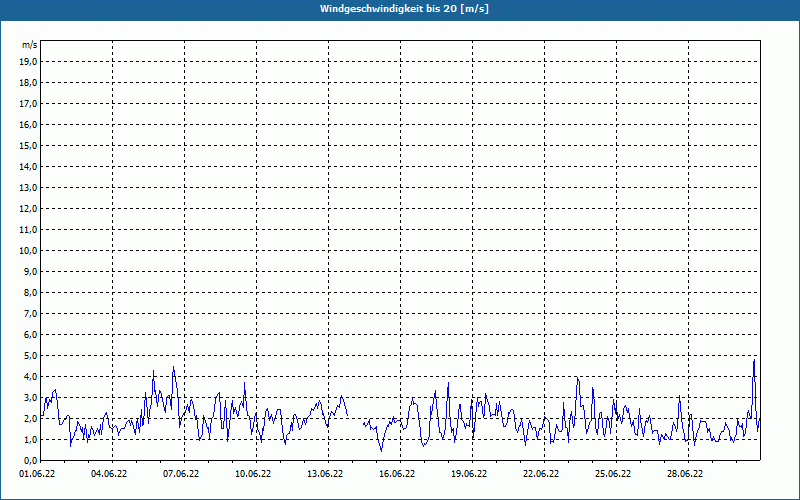
Task: Click the 22.06.22 date axis label
Action: pyautogui.click(x=541, y=474)
